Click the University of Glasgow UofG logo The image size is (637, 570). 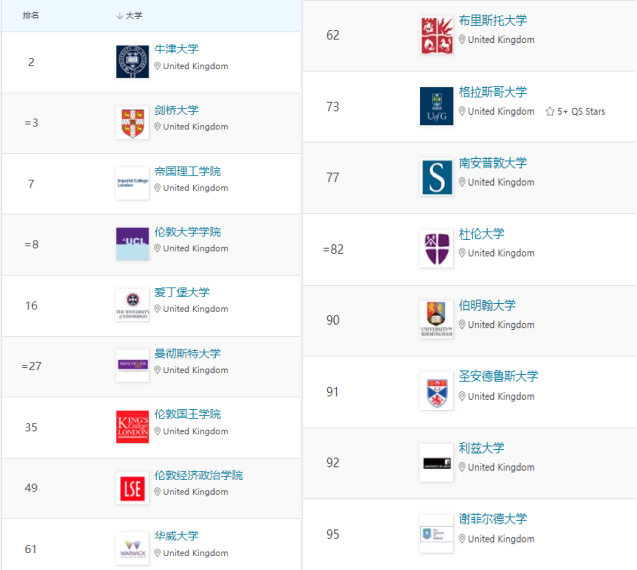coord(436,106)
